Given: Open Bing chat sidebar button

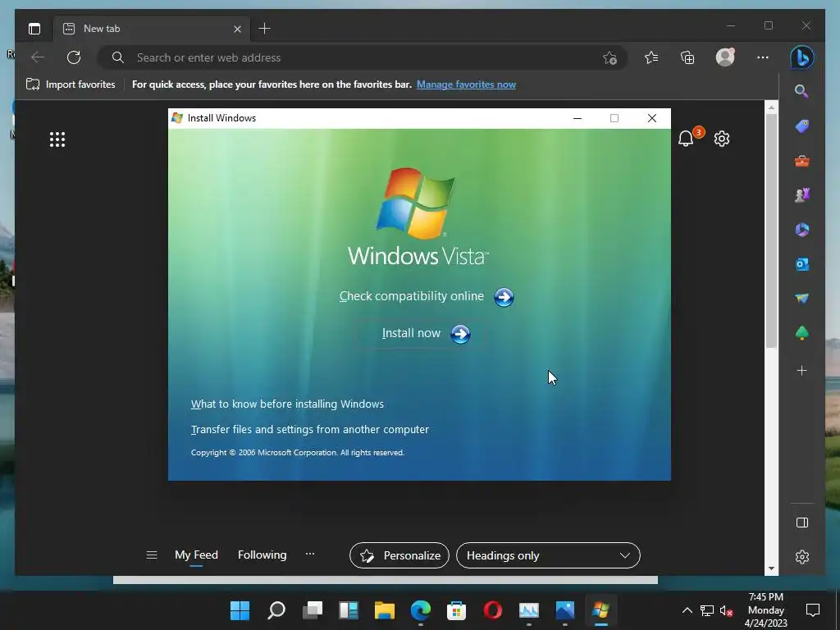Looking at the screenshot, I should tap(802, 57).
